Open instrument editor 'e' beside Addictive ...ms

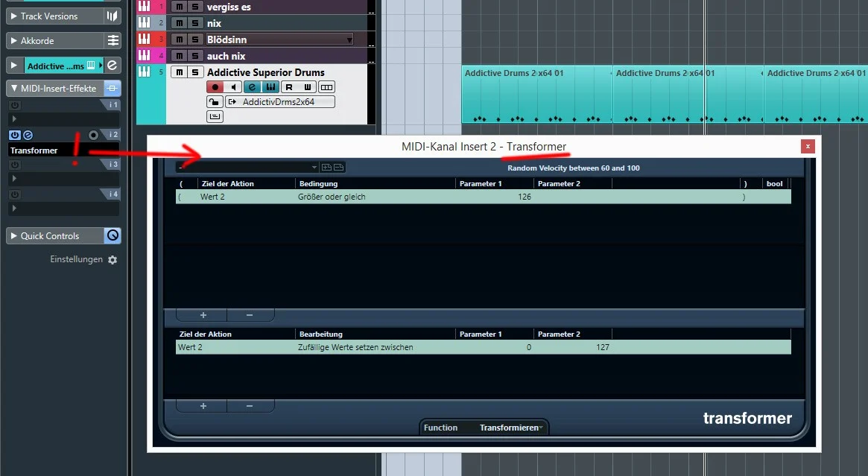pos(113,66)
